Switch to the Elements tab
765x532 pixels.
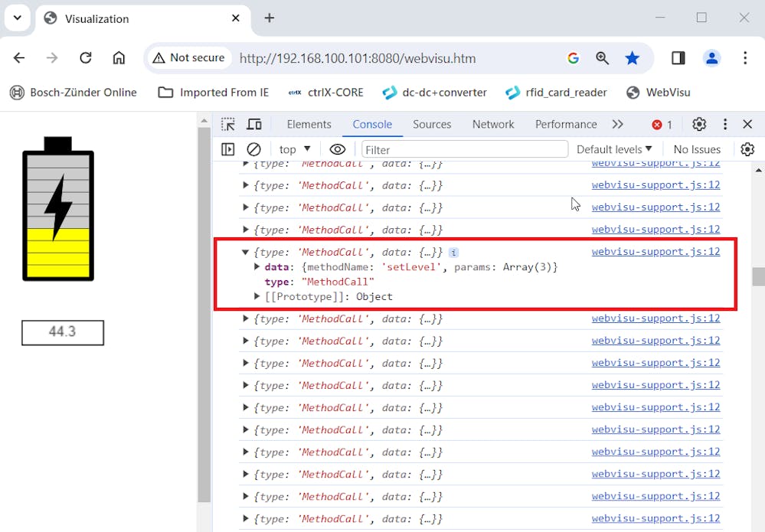pyautogui.click(x=309, y=125)
